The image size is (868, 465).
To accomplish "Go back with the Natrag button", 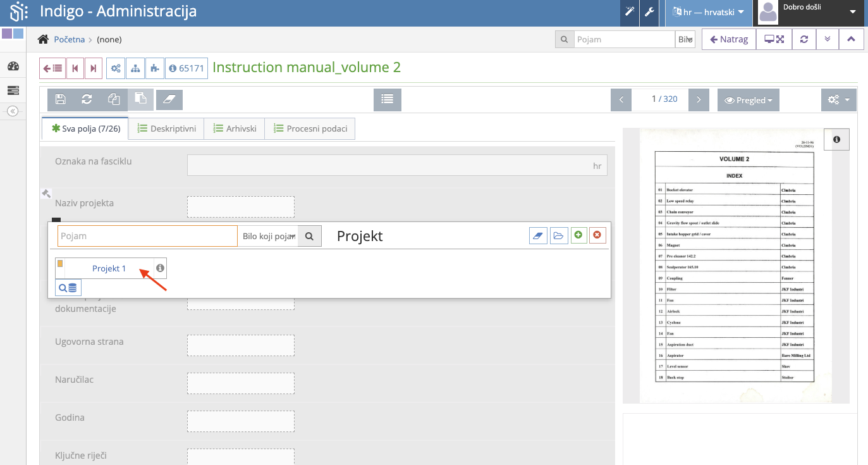I will point(729,39).
